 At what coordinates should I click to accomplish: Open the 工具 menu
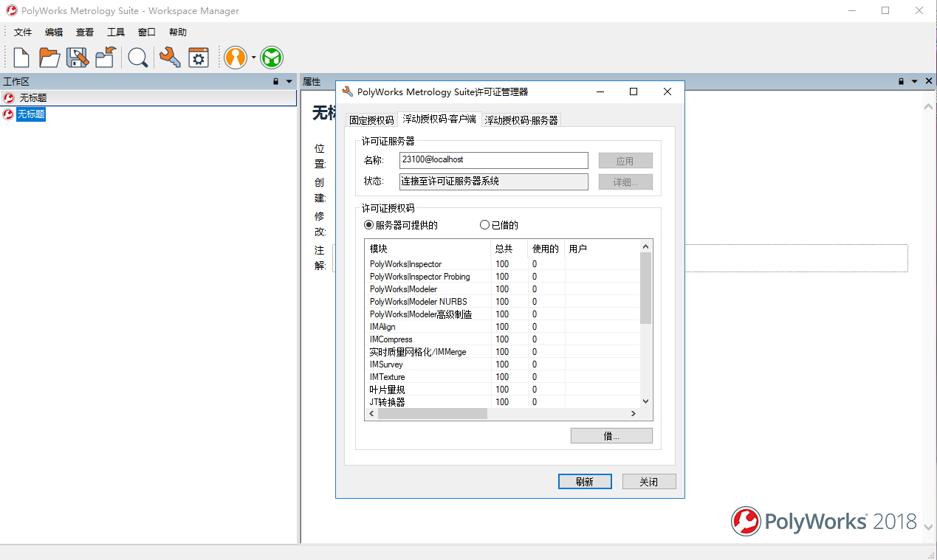pyautogui.click(x=116, y=32)
